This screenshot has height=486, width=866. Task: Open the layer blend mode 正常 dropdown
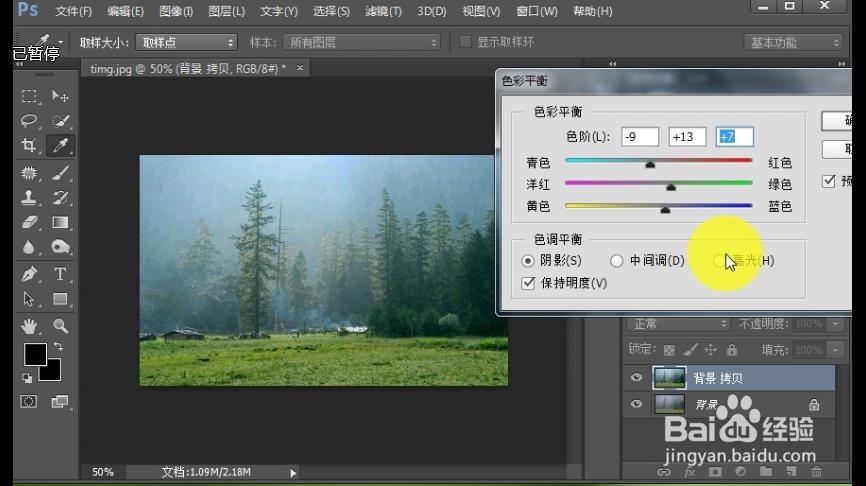pyautogui.click(x=679, y=324)
